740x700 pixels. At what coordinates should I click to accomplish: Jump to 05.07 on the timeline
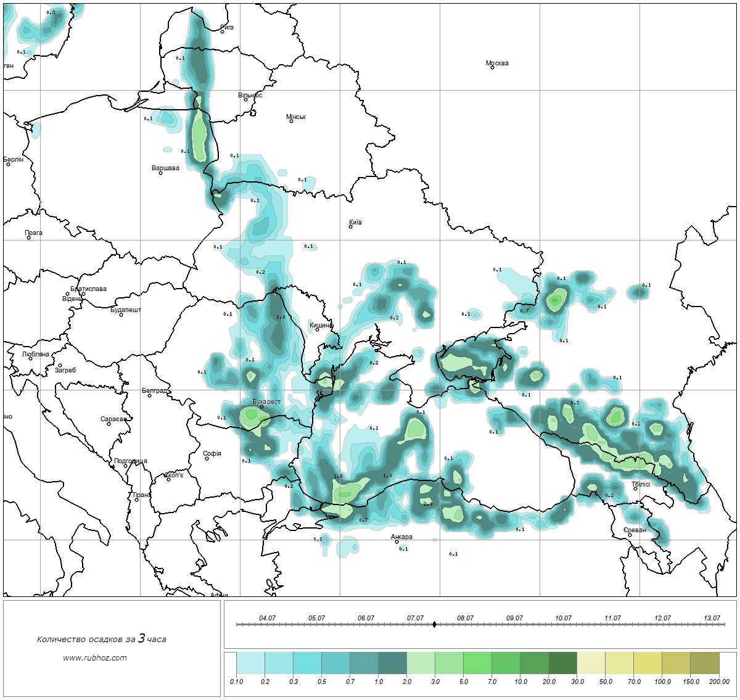coord(316,618)
